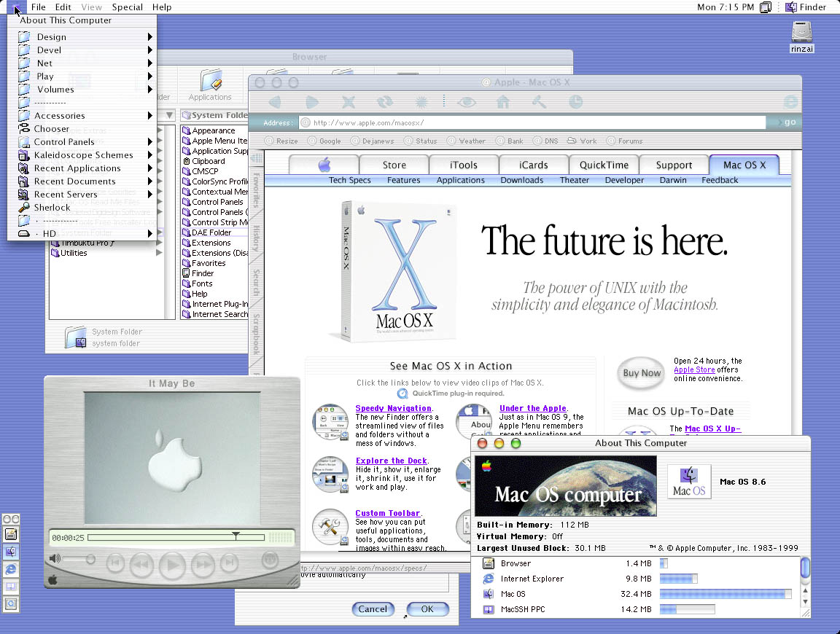The image size is (840, 634).
Task: Click the Reload icon in browser toolbar
Action: 385,103
